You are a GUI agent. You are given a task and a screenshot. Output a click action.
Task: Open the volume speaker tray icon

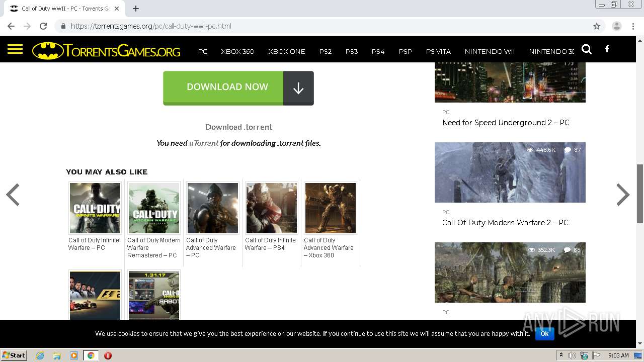pos(572,355)
